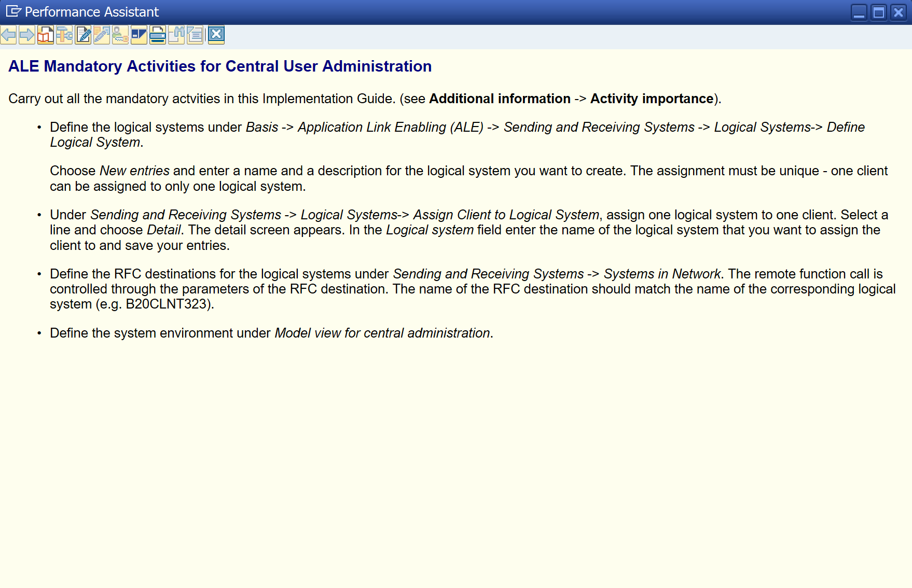This screenshot has width=912, height=588.
Task: Click the Edit Documentation pencil-page icon
Action: tap(83, 35)
